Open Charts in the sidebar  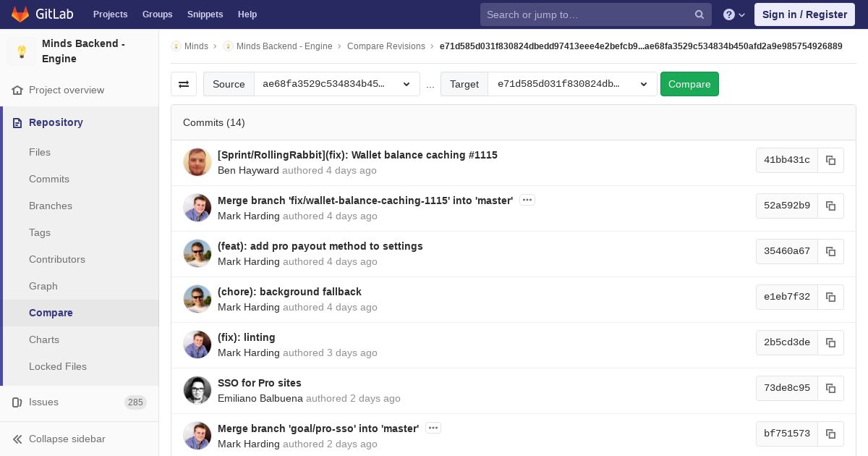44,339
